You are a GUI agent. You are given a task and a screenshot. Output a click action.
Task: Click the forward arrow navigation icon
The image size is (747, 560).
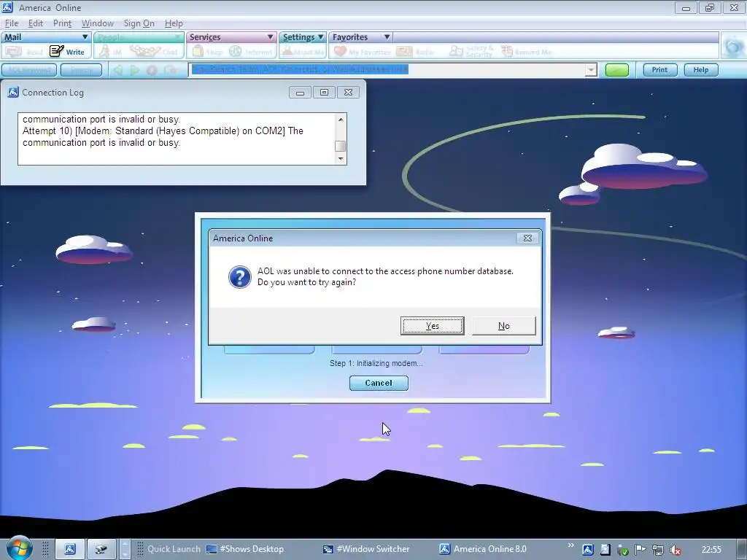coord(135,70)
